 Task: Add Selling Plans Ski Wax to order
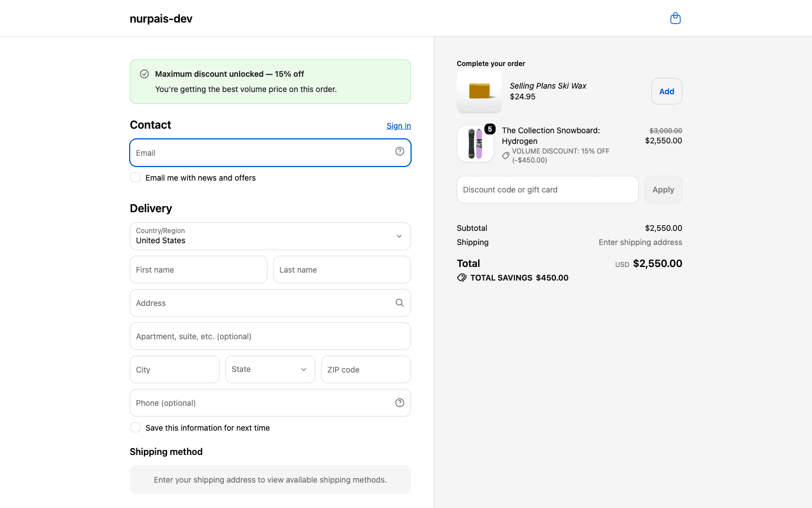coord(667,91)
